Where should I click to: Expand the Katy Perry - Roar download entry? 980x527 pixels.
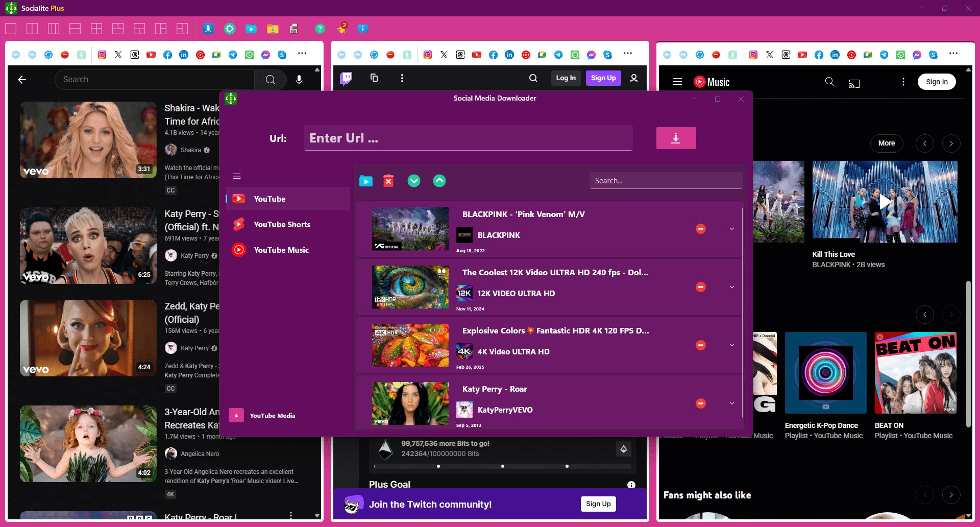pos(732,403)
